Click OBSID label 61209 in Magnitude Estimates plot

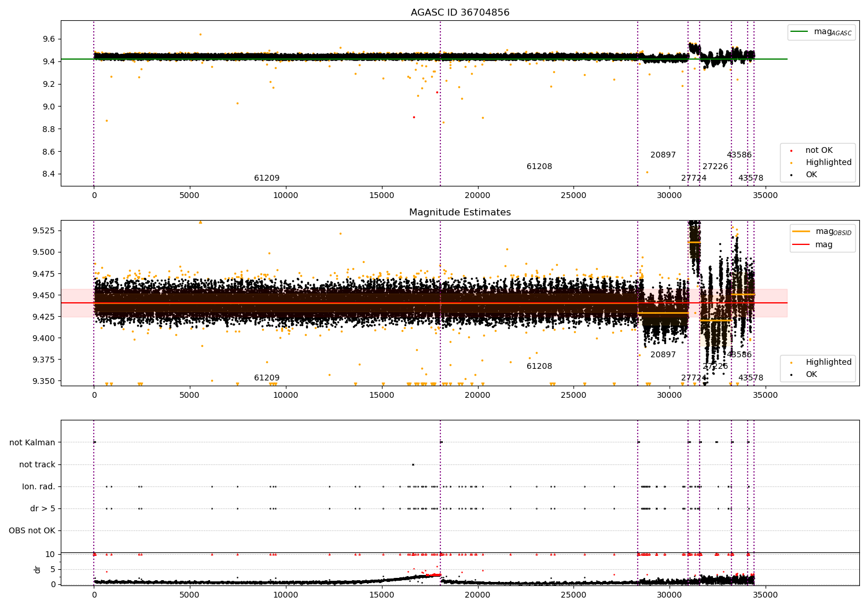click(267, 378)
